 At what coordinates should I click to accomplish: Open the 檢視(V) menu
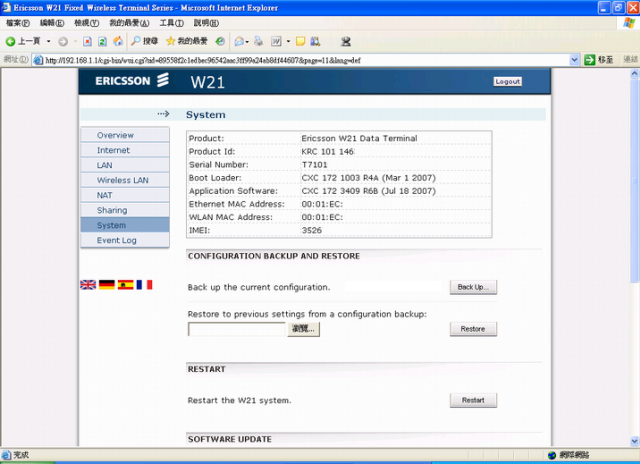(x=86, y=23)
